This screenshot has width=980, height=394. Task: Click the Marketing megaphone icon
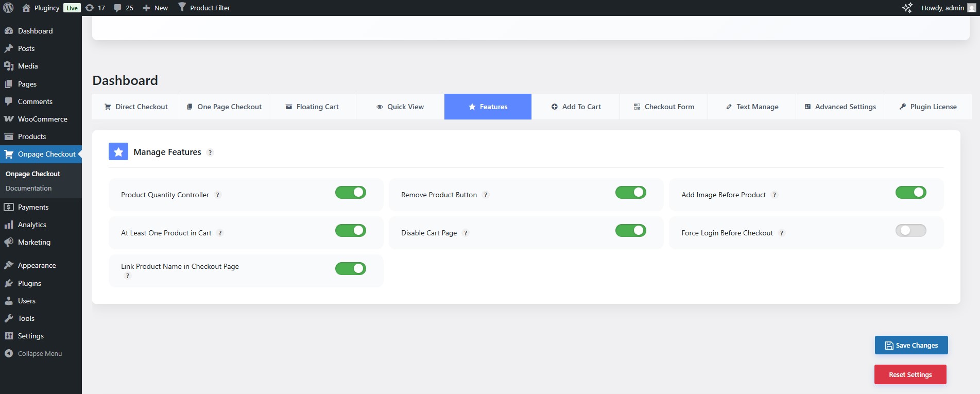coord(9,242)
